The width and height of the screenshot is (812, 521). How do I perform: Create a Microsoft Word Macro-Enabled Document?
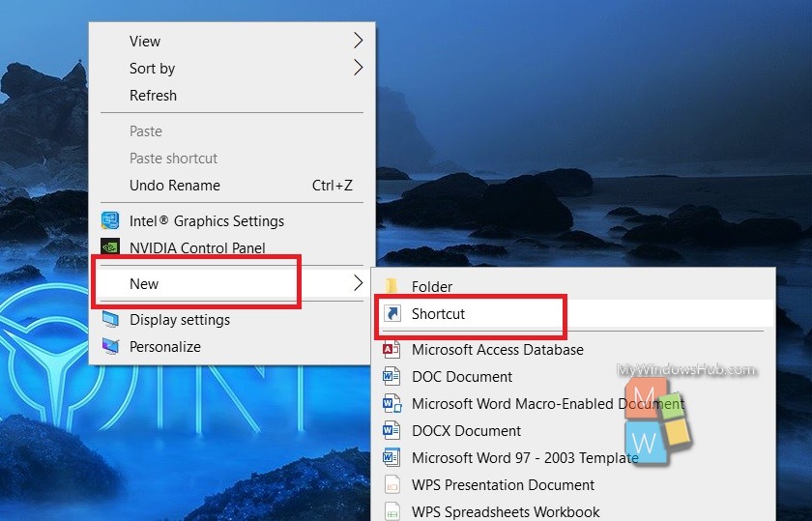573,403
